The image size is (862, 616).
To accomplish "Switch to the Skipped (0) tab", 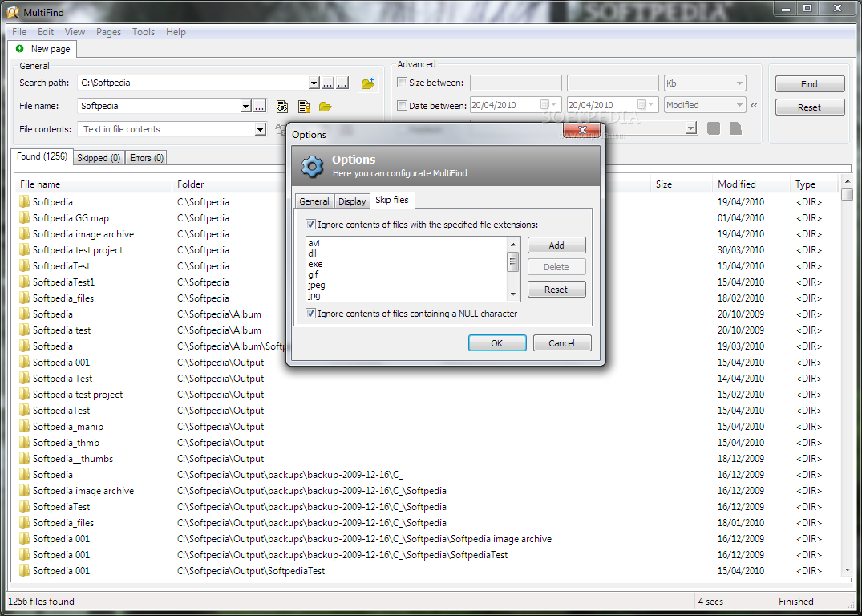I will pos(99,158).
